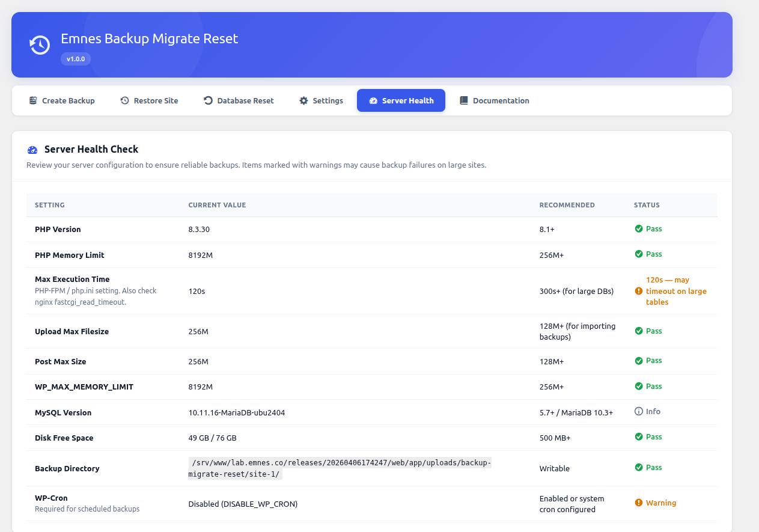Click the gauge icon on Server Health tab
Image resolution: width=759 pixels, height=532 pixels.
click(373, 100)
